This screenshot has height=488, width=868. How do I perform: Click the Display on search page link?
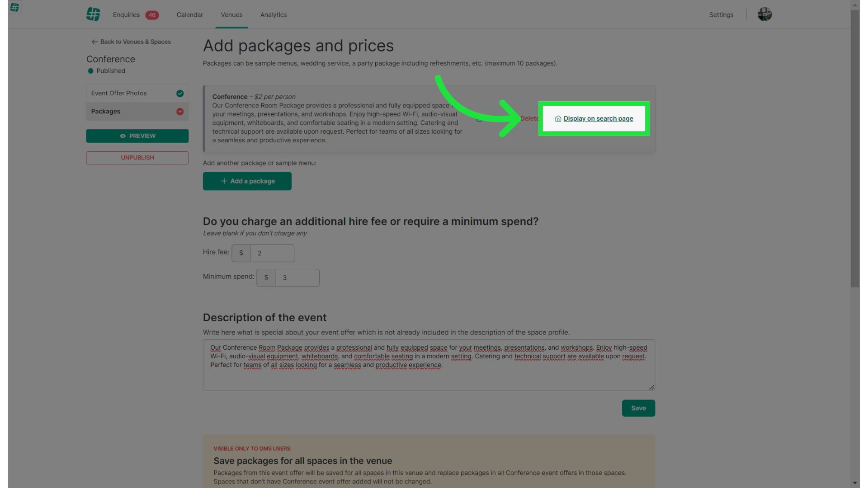pos(598,119)
